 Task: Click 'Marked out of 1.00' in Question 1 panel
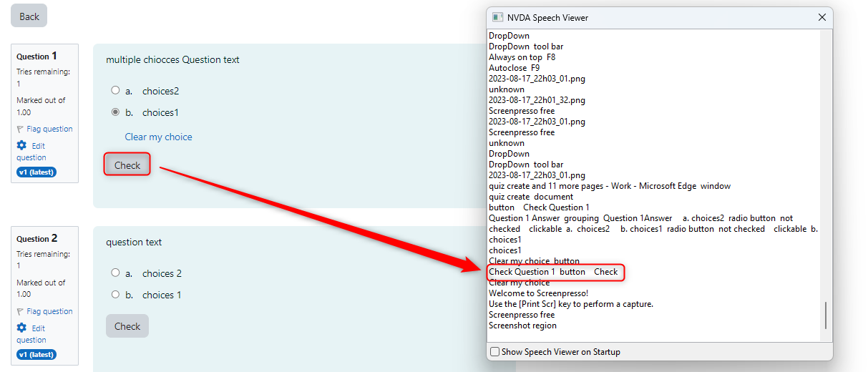(x=41, y=106)
